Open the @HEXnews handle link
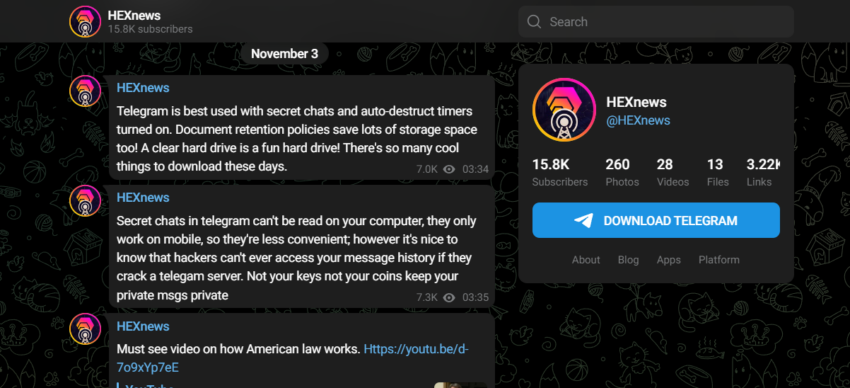 [x=638, y=120]
